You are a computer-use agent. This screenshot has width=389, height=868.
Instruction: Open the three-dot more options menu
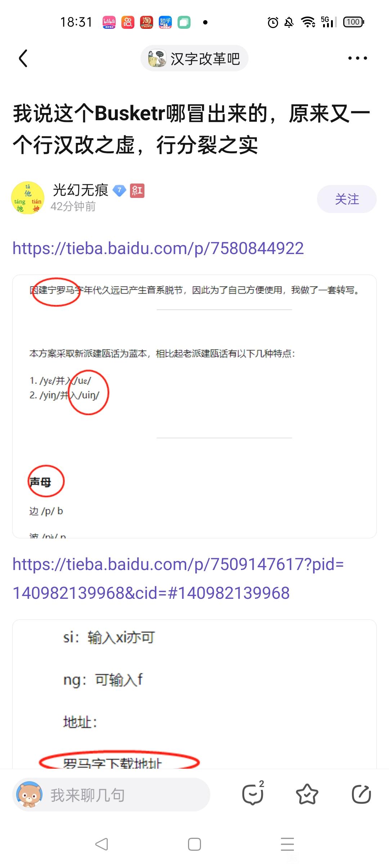(358, 58)
